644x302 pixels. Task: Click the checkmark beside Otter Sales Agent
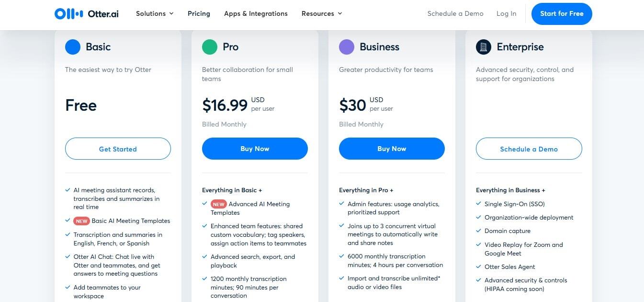[x=479, y=267]
